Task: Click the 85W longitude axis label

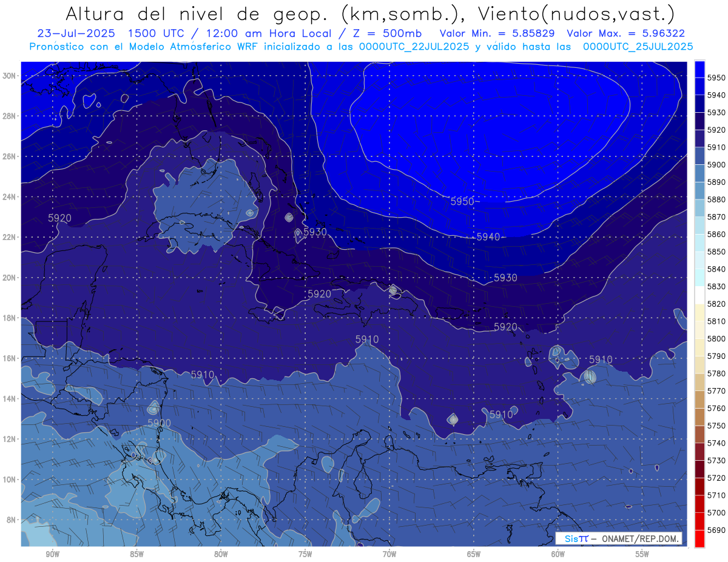Action: 137,554
